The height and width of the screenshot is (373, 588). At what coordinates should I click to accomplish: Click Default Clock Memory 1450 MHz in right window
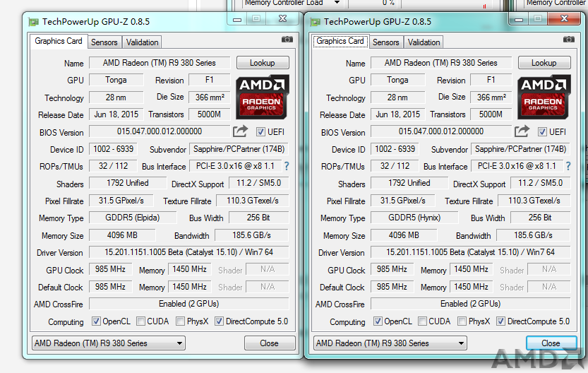[471, 287]
